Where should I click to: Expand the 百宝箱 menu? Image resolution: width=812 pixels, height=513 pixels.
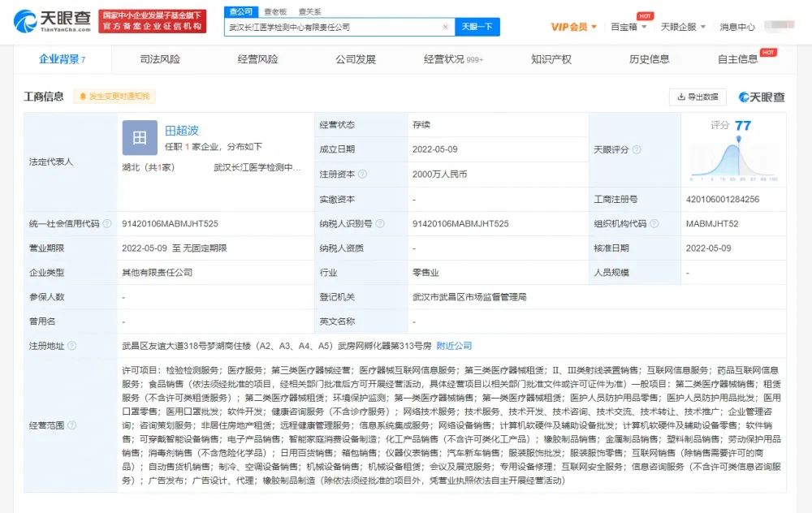coord(628,27)
